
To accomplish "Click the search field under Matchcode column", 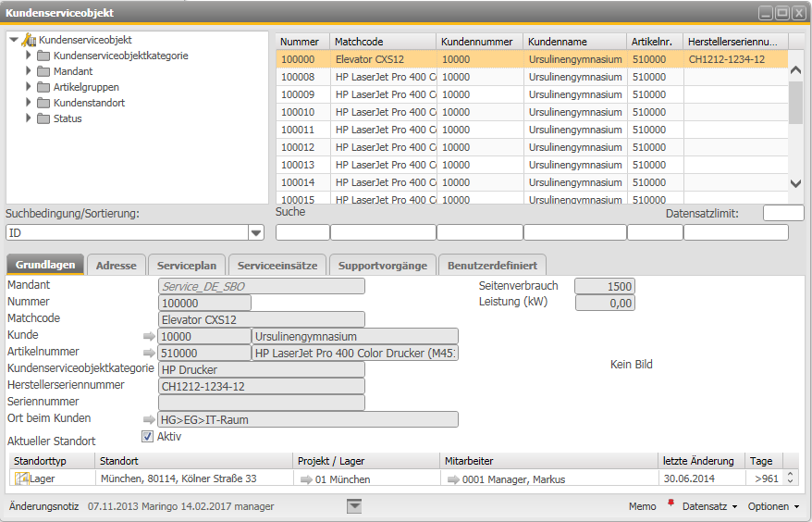I will tap(383, 232).
